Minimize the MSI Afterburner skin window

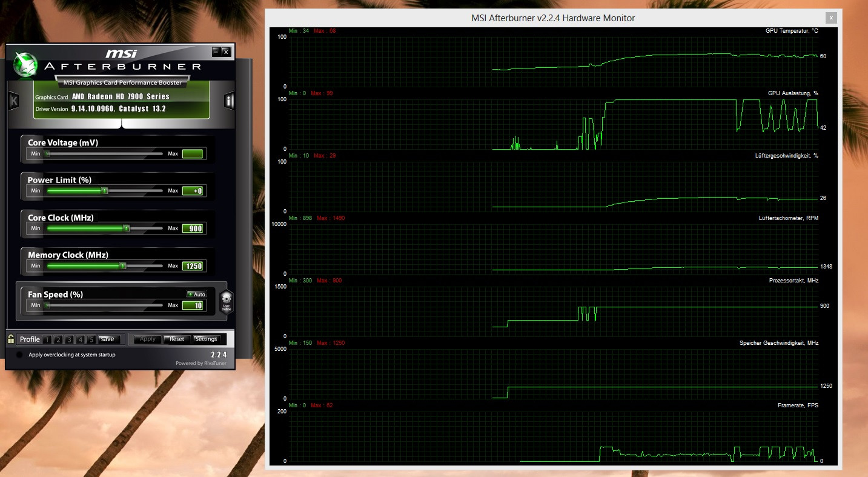tap(216, 52)
